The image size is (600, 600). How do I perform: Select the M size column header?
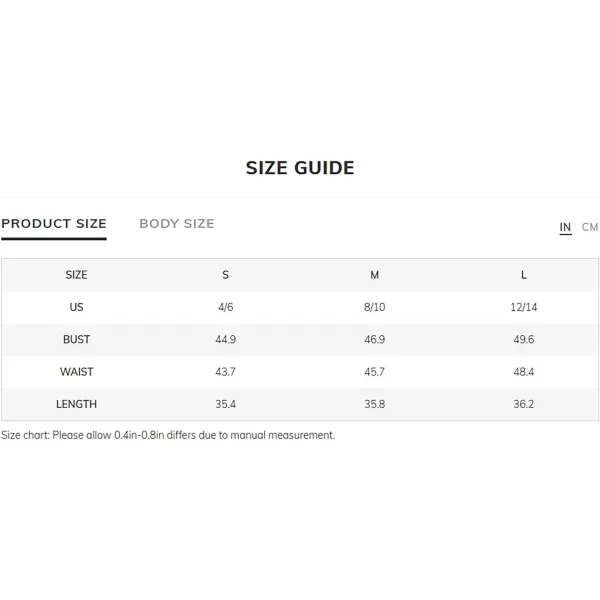(374, 275)
